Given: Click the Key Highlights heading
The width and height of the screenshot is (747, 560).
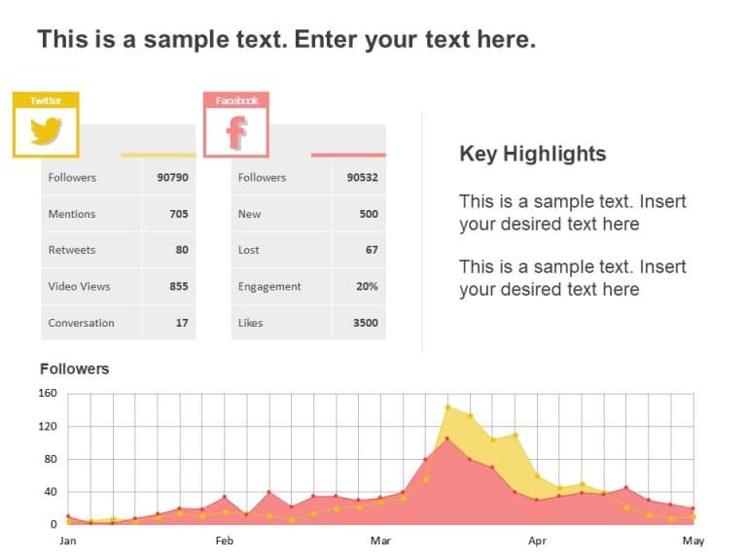Looking at the screenshot, I should [533, 154].
